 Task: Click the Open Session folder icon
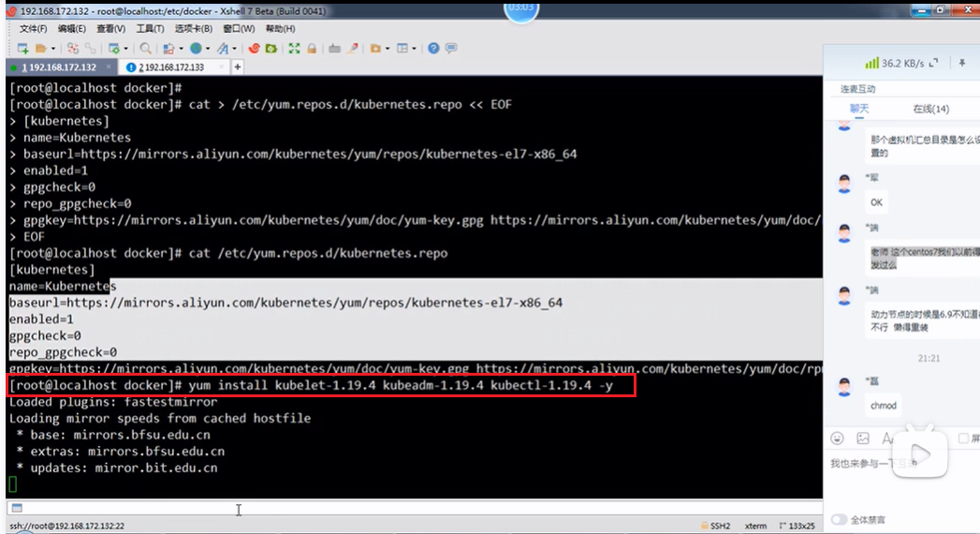[41, 48]
